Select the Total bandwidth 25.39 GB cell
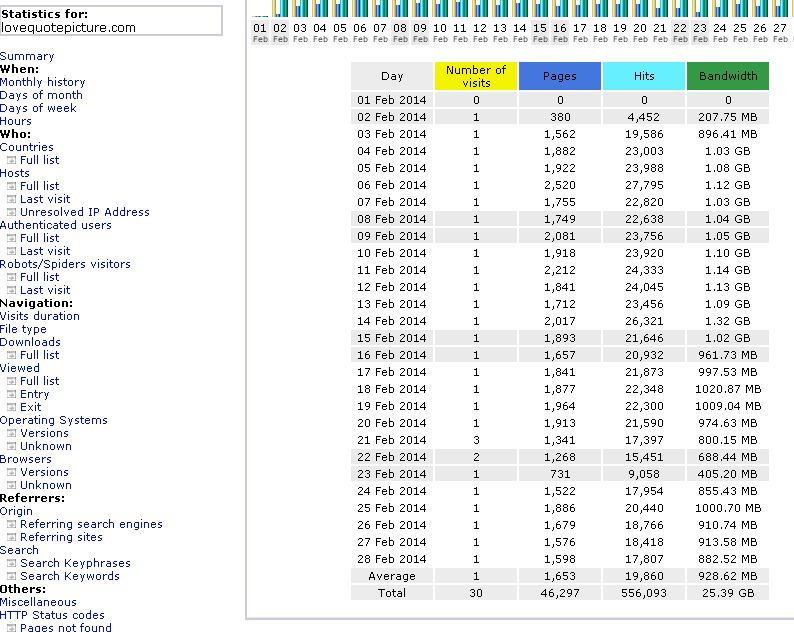The image size is (794, 632). 728,593
